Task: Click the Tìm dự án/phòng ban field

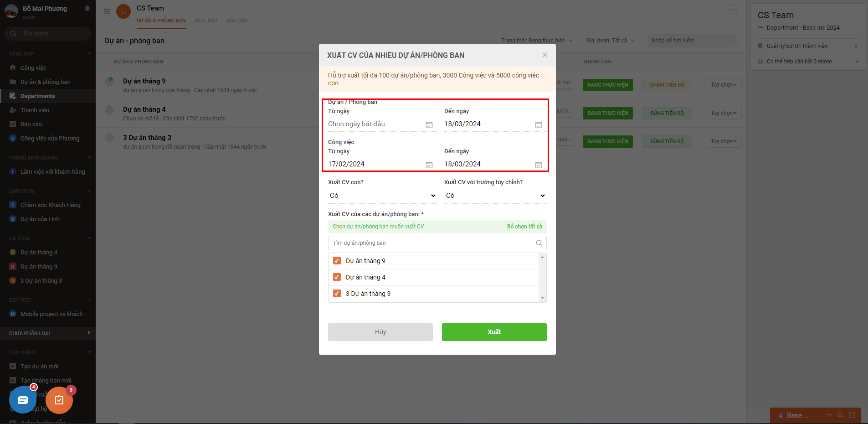Action: 437,243
